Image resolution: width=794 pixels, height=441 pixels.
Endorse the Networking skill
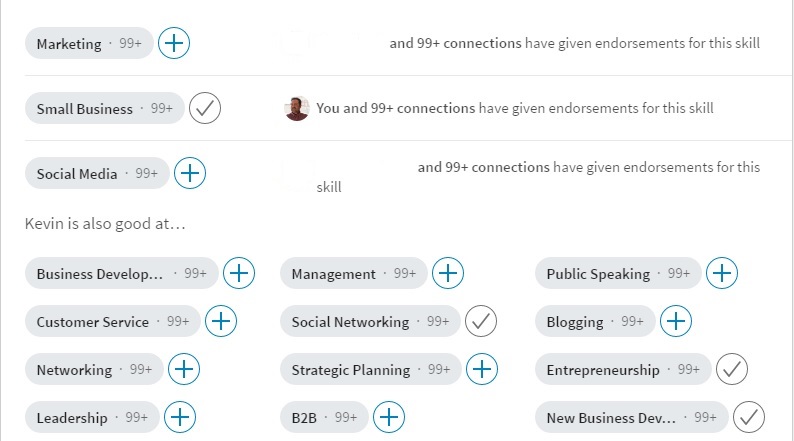(x=184, y=369)
